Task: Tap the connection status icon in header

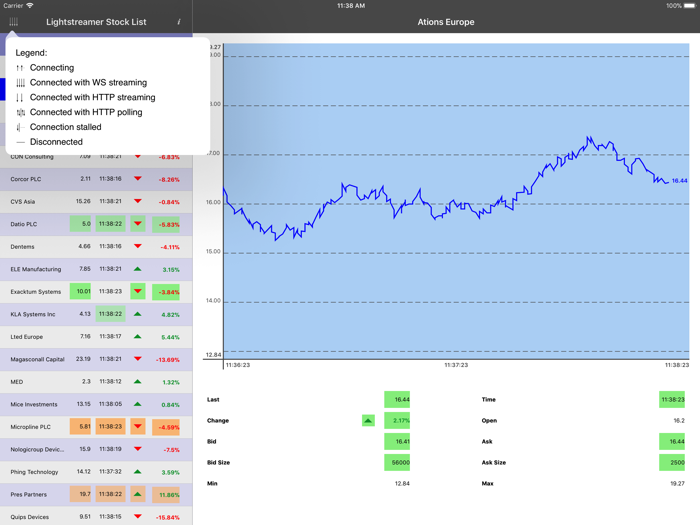Action: (x=13, y=22)
